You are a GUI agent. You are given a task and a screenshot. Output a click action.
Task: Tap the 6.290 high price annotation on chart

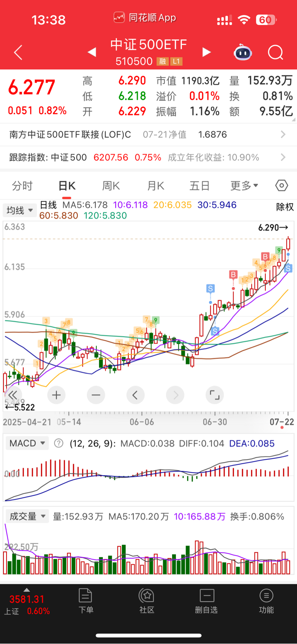pos(273,227)
